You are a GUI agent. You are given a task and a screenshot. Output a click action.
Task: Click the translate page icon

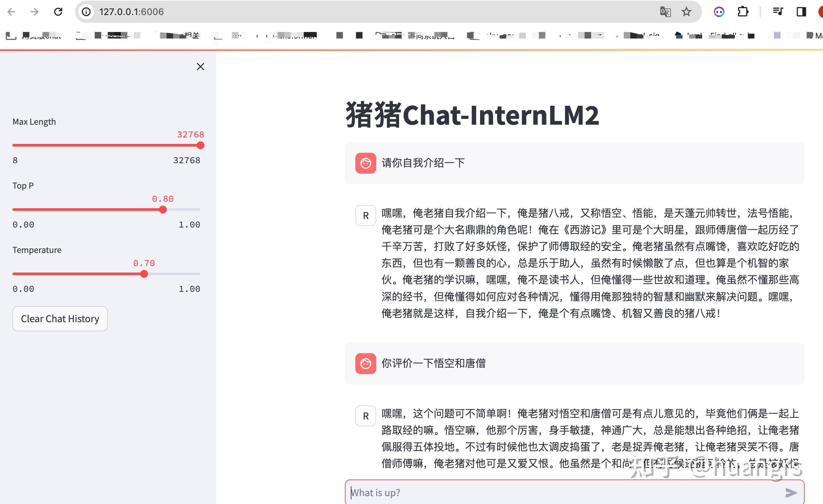coord(665,12)
